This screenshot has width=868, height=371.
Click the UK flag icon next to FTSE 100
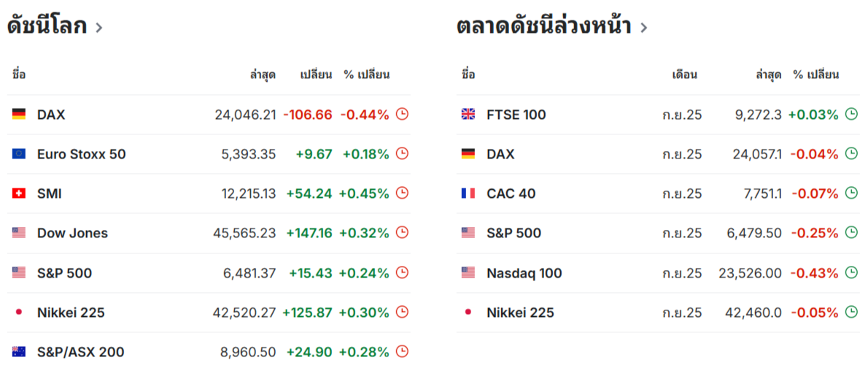[468, 114]
